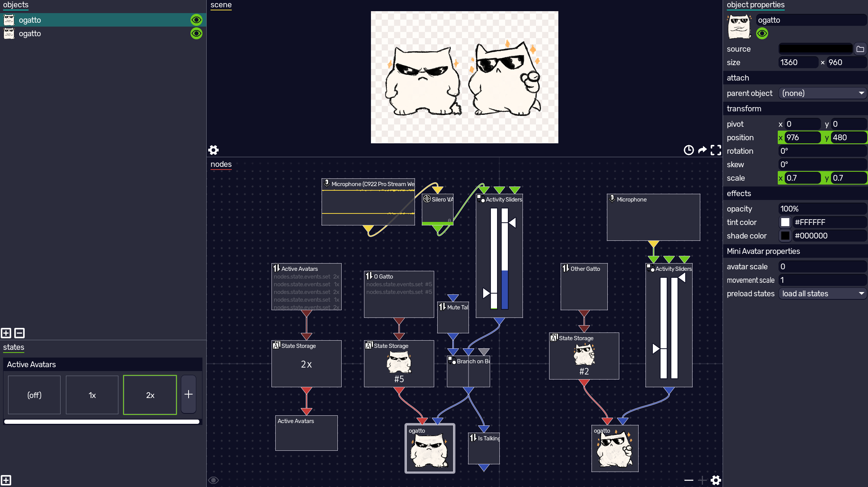Remove object with the minus icon
868x487 pixels.
20,333
